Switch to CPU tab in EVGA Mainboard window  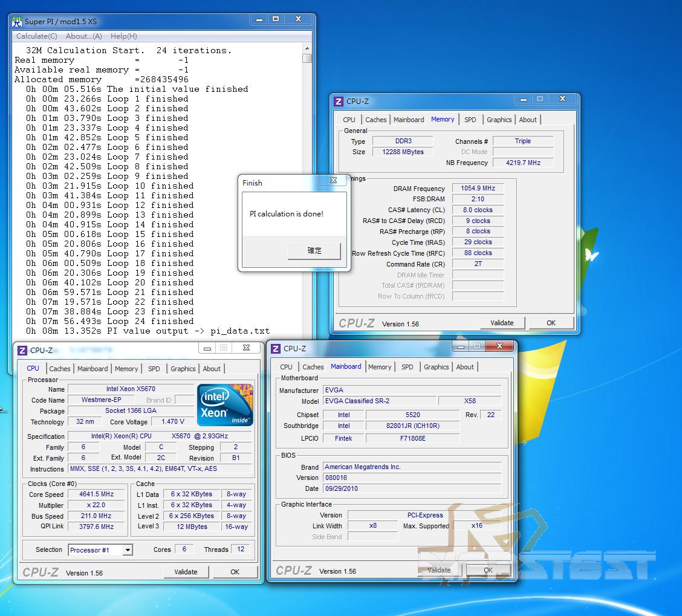tap(286, 367)
